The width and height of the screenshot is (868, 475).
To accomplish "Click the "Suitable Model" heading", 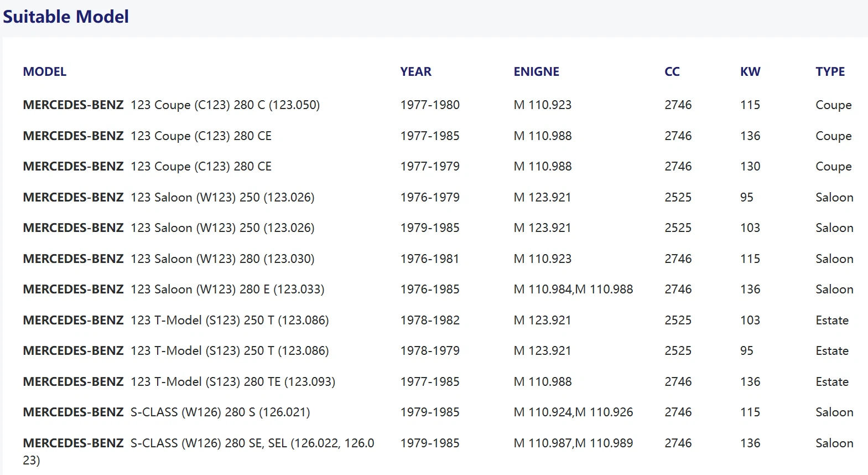I will 66,17.
